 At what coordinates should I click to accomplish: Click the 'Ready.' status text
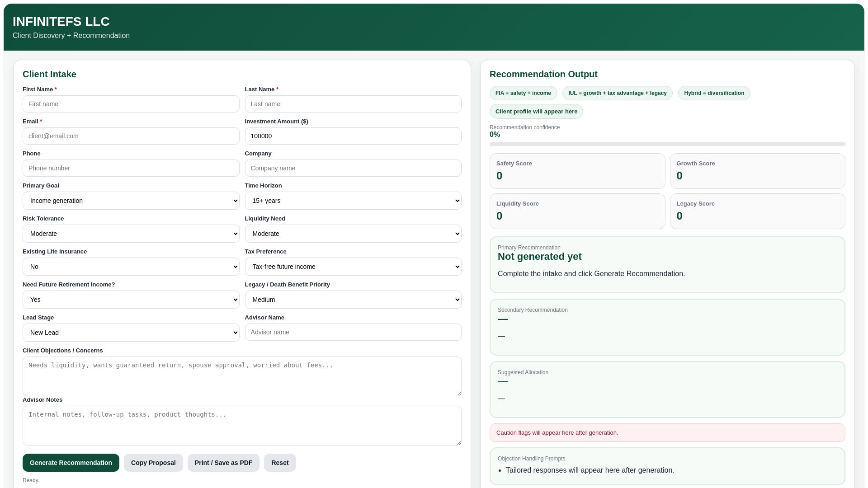tap(31, 480)
